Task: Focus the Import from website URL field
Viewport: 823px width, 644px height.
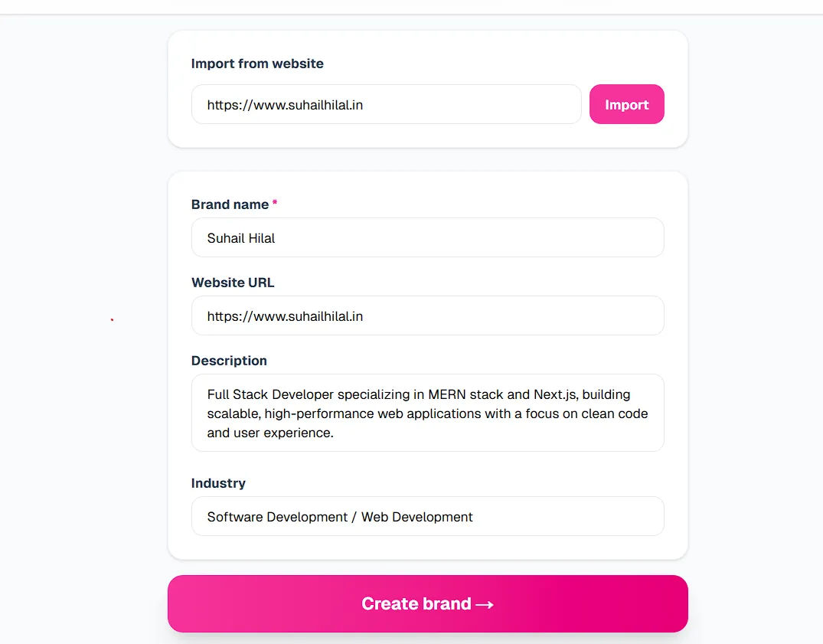Action: coord(386,104)
